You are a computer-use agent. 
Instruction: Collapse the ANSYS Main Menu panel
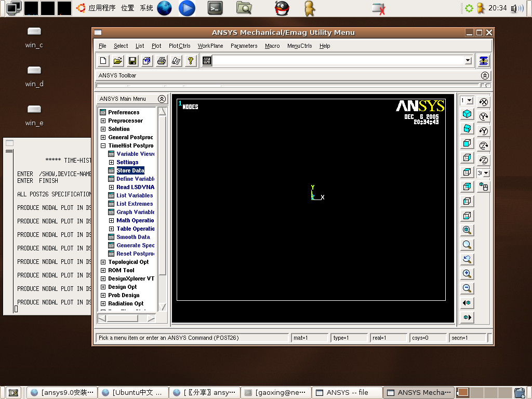pyautogui.click(x=162, y=99)
